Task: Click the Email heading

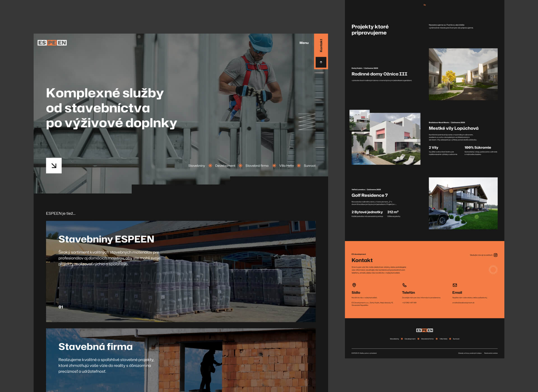Action: (x=457, y=293)
